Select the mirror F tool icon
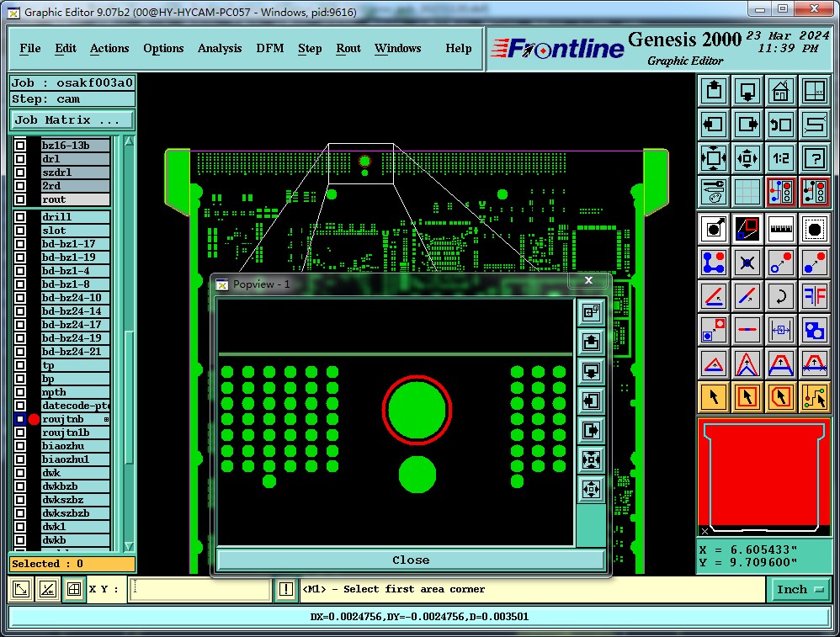The height and width of the screenshot is (637, 840). tap(815, 296)
